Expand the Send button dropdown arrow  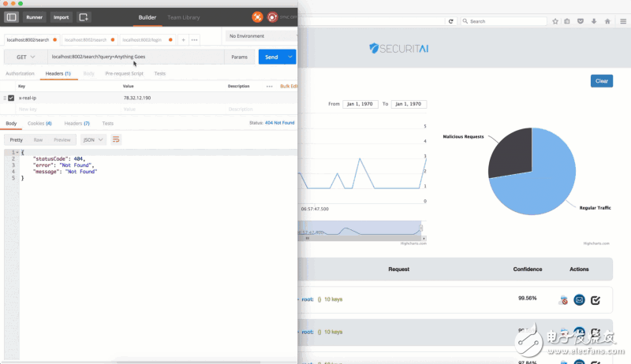[291, 57]
